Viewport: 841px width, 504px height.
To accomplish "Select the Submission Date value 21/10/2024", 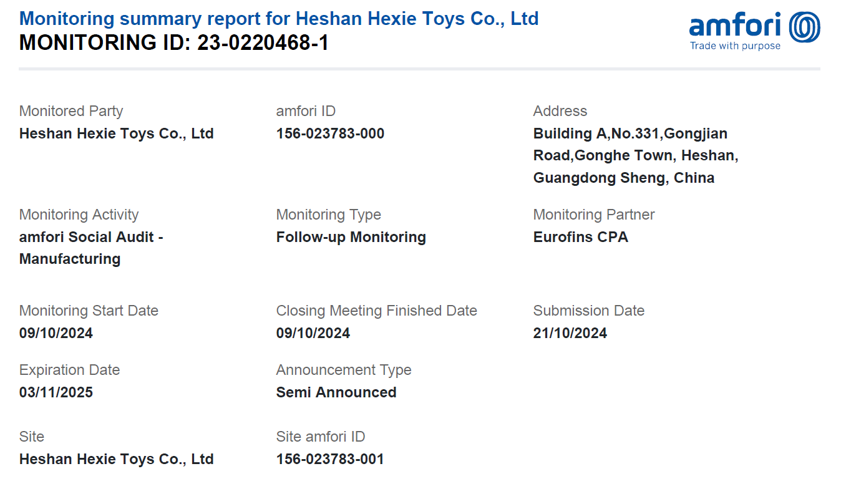I will pos(570,333).
